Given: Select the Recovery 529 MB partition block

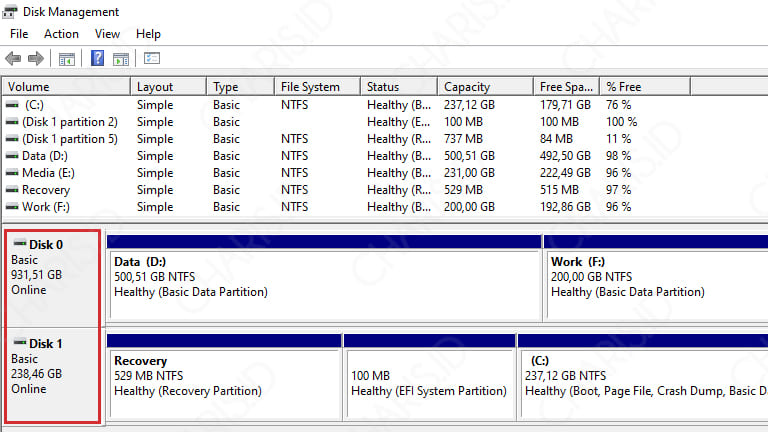Looking at the screenshot, I should click(x=224, y=376).
